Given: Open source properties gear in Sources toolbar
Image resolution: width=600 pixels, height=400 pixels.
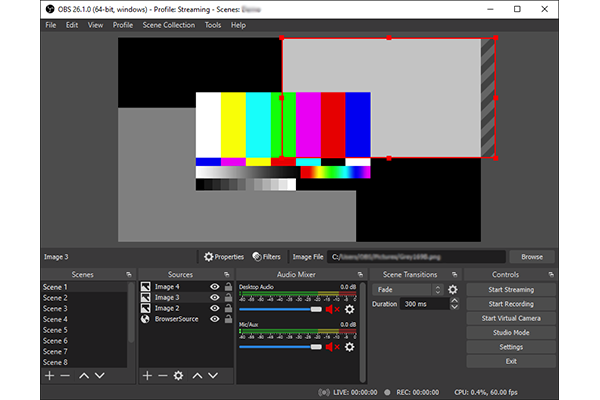Looking at the screenshot, I should [179, 375].
